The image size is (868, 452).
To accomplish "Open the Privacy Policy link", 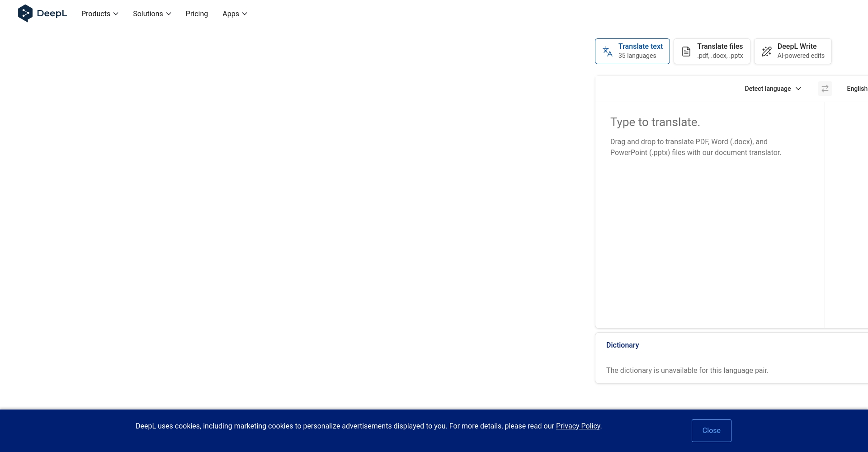I will [578, 426].
